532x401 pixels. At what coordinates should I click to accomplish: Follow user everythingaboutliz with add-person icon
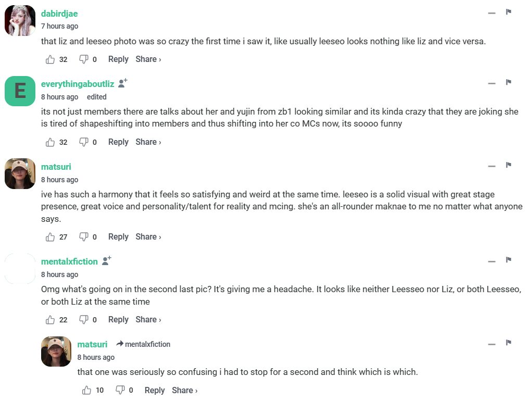coord(122,83)
